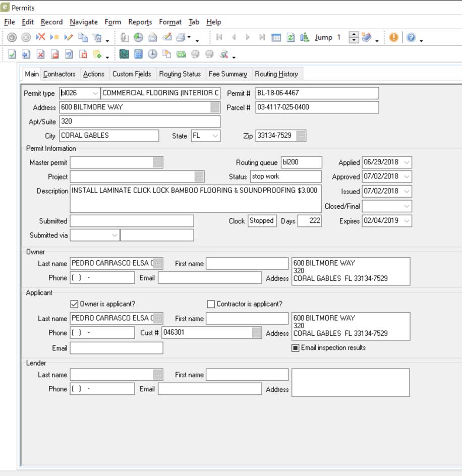
Task: Open the Reports menu
Action: tap(140, 22)
